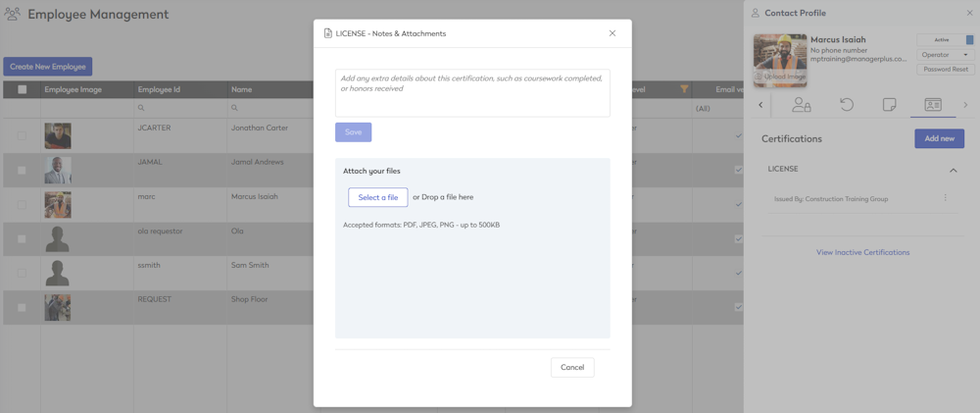
Task: Open the history circular arrow tab
Action: point(847,105)
